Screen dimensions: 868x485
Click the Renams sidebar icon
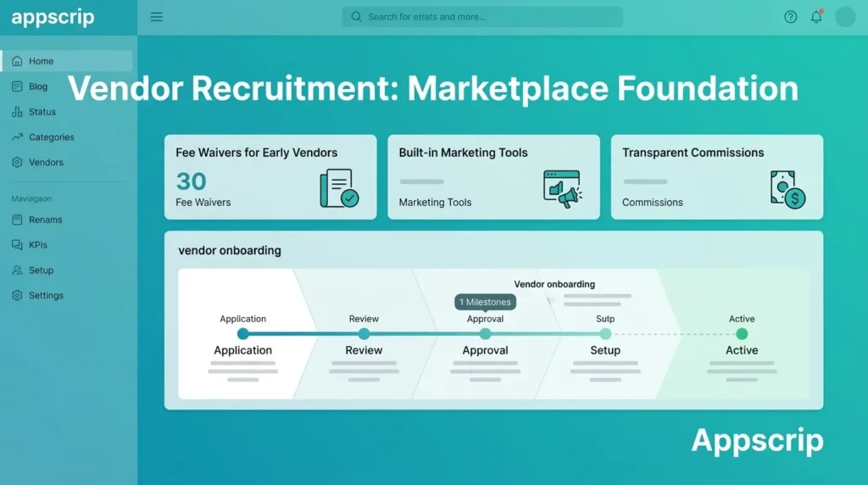coord(17,220)
